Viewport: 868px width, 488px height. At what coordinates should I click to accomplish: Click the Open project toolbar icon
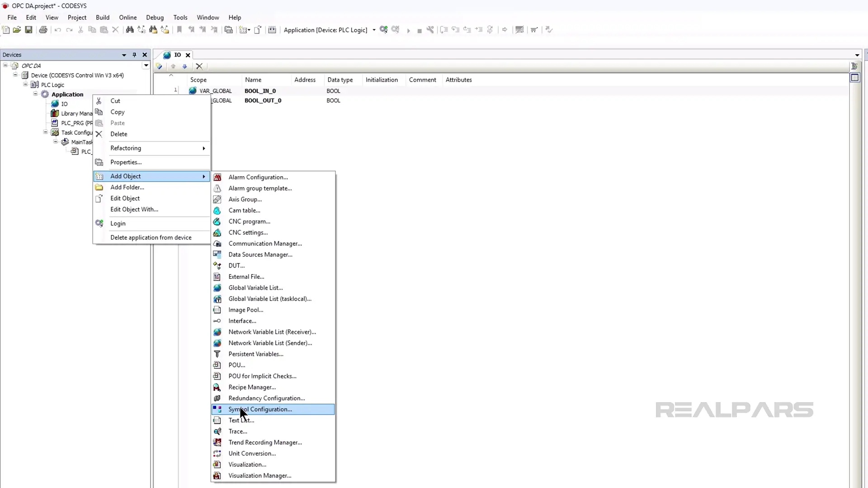pyautogui.click(x=17, y=30)
